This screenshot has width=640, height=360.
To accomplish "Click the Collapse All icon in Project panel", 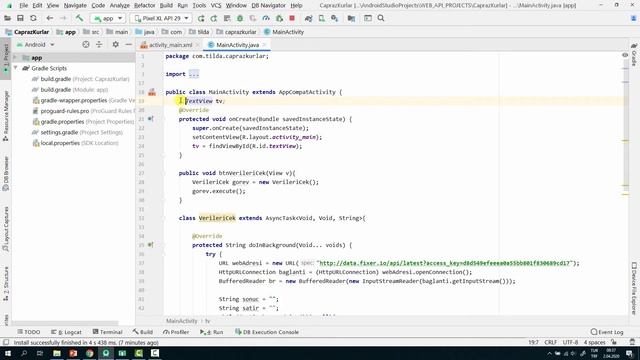I will [x=99, y=44].
